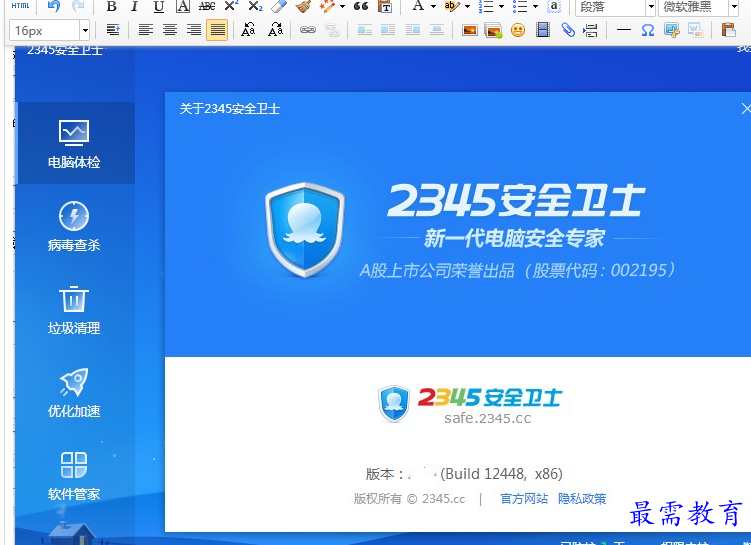751x545 pixels.
Task: Open the 隐私政策 link
Action: point(582,499)
